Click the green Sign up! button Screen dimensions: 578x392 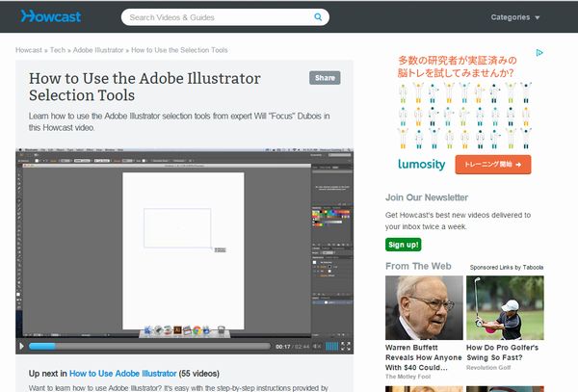403,245
